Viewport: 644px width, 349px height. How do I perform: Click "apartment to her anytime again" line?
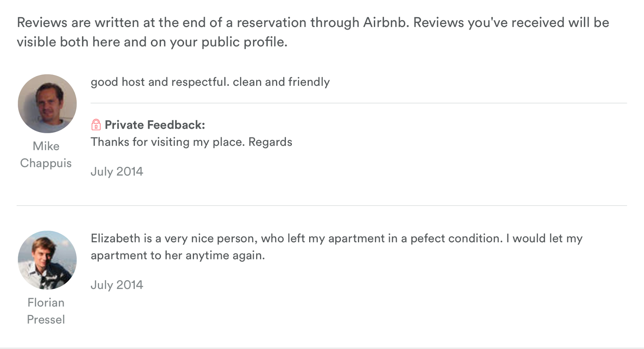click(178, 256)
